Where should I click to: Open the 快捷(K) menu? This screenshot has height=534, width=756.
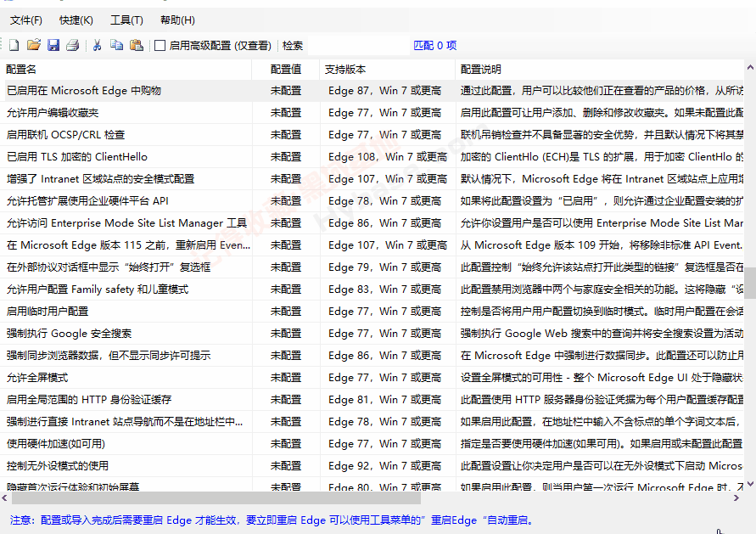[x=76, y=20]
